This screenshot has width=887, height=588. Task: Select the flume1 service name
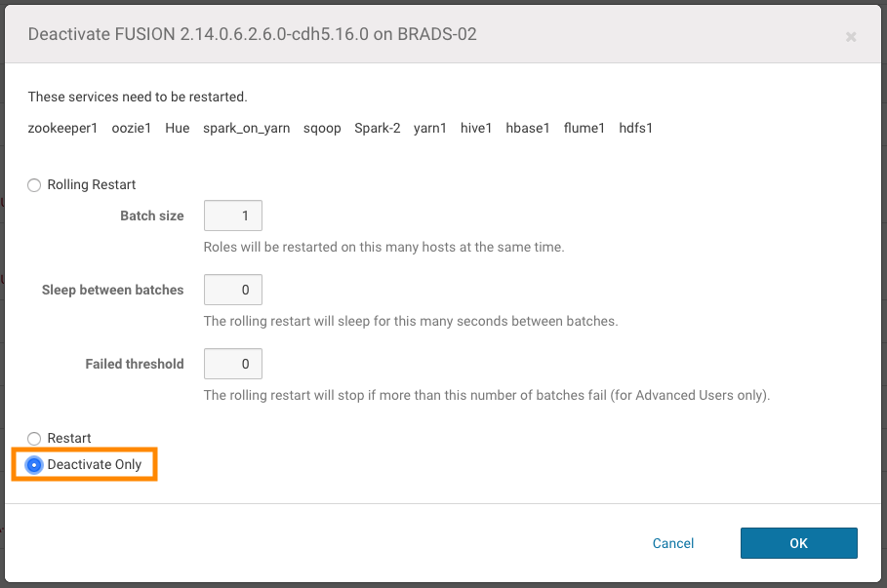[584, 128]
